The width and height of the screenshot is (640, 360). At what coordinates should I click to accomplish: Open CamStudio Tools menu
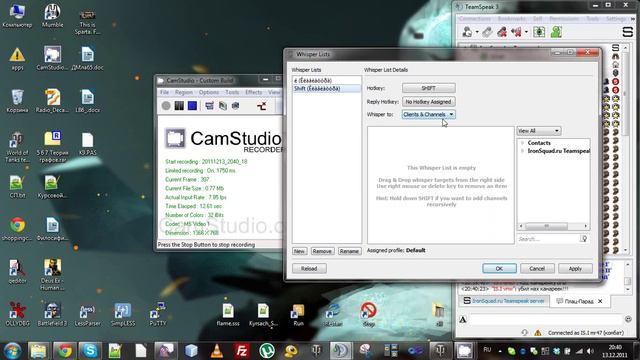pyautogui.click(x=232, y=92)
